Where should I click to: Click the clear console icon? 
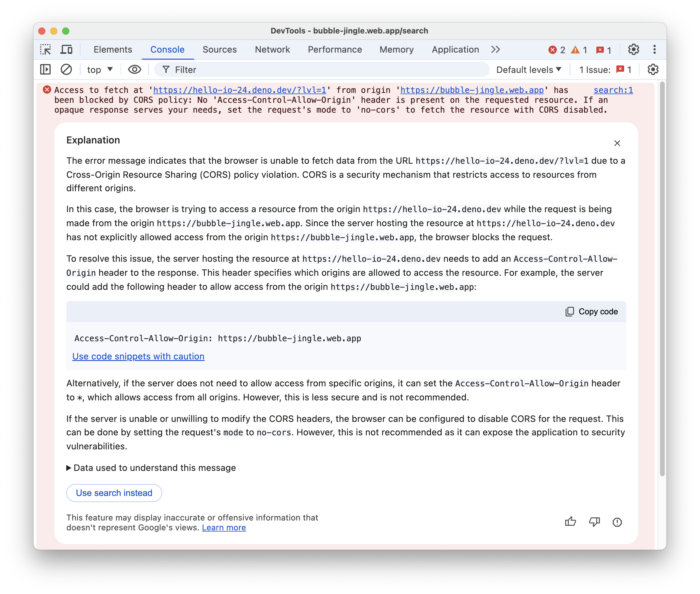coord(65,70)
